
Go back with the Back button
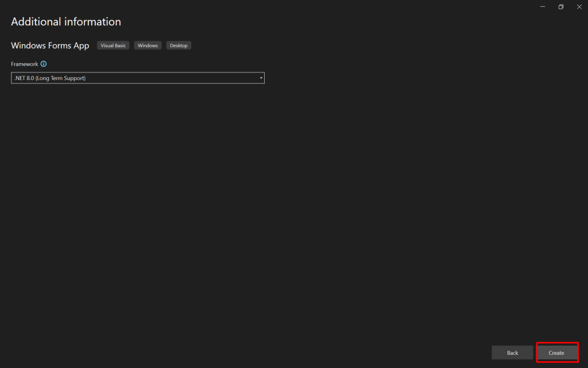click(x=512, y=352)
